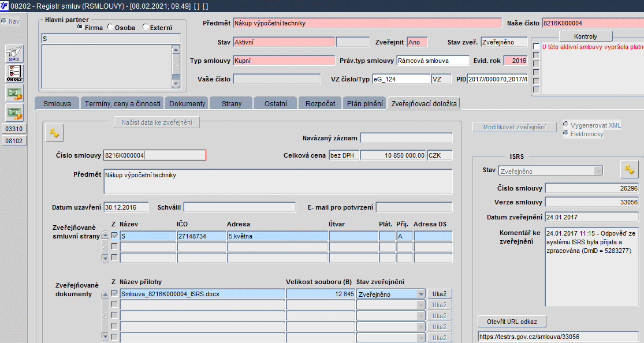The height and width of the screenshot is (343, 644).
Task: Click the lower money banknote sidebar icon
Action: click(14, 112)
